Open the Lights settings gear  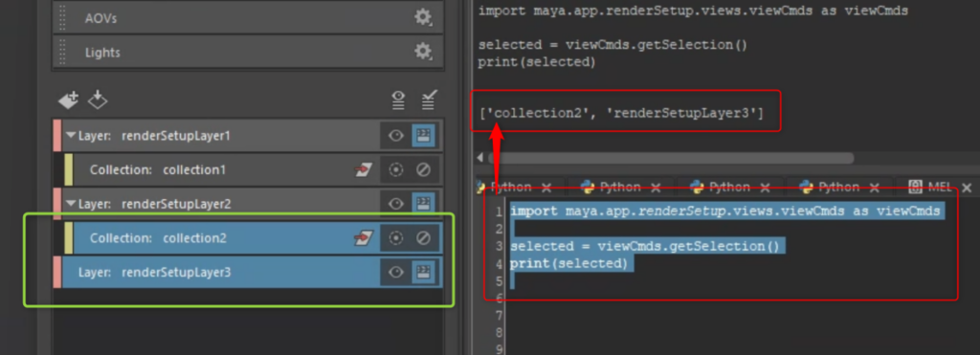click(x=423, y=52)
